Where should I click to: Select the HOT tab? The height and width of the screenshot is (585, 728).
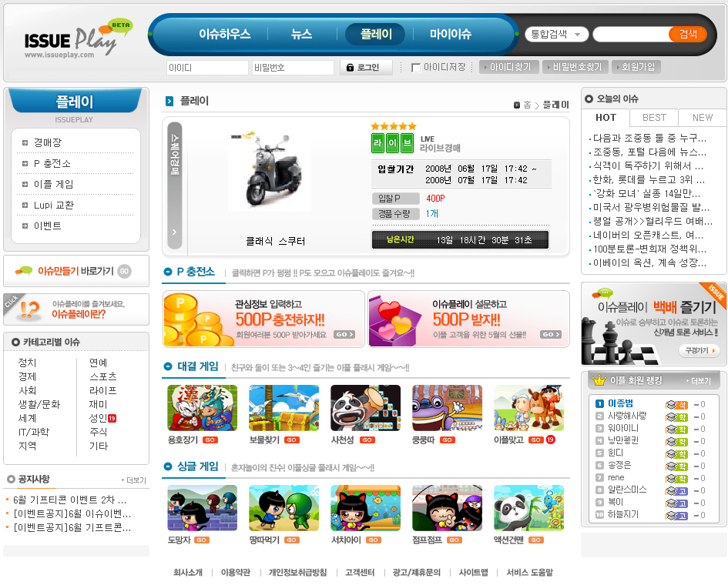(x=606, y=117)
